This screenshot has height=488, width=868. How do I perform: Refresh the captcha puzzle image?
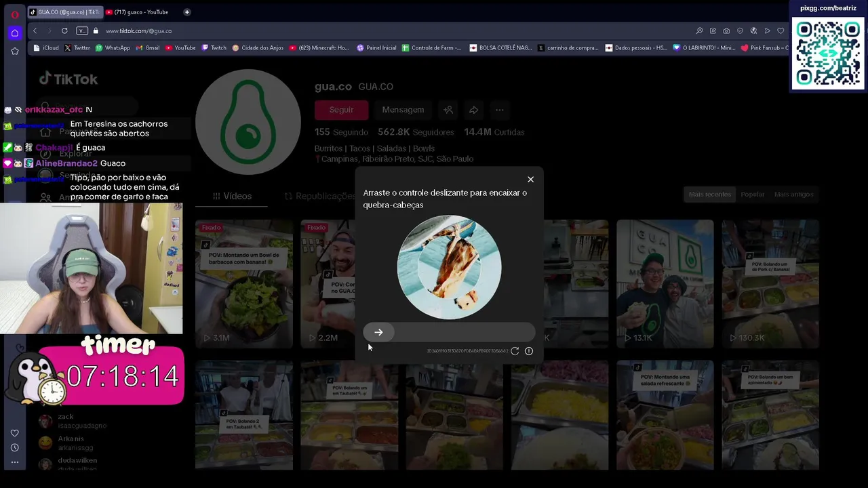click(x=515, y=351)
